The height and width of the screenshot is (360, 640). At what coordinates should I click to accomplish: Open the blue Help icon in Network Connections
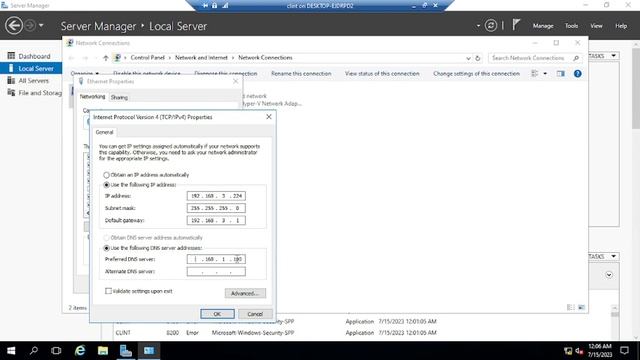(x=578, y=73)
